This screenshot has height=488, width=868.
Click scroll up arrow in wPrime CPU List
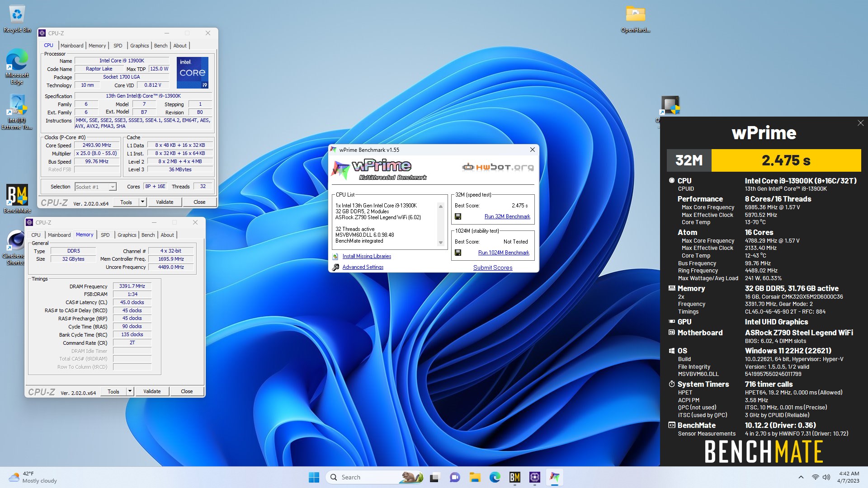(441, 206)
